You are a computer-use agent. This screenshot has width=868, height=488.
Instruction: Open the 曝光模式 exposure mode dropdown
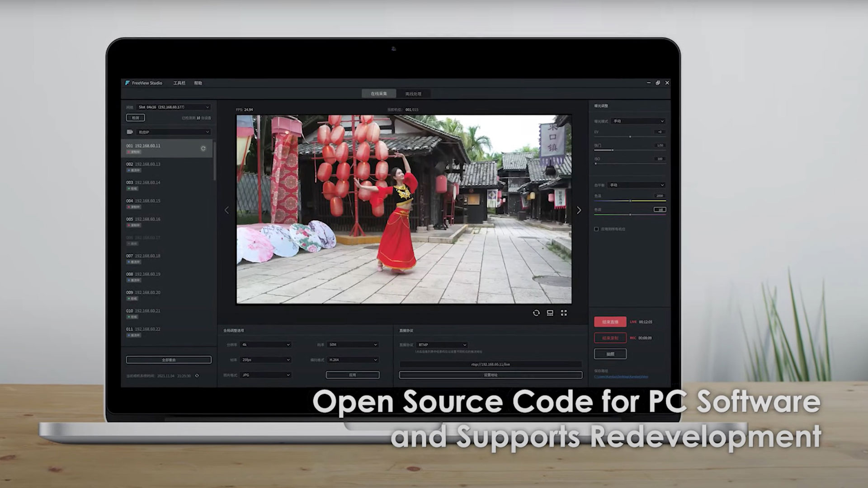pos(637,121)
